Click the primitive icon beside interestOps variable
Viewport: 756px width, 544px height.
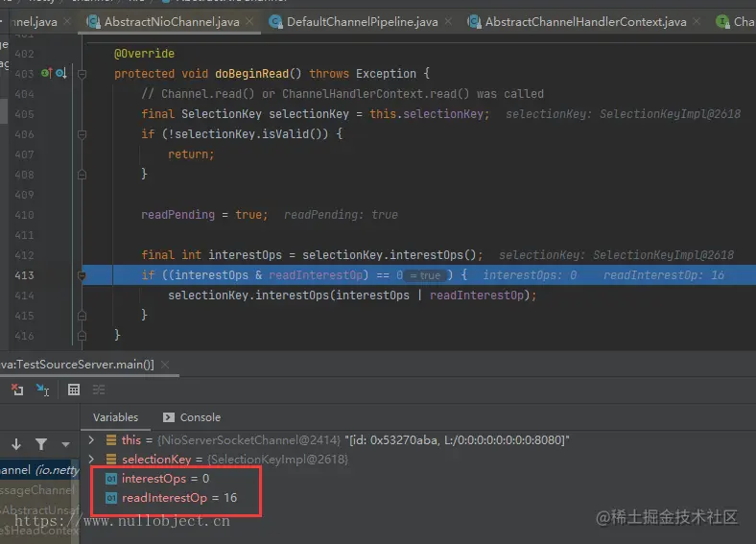111,479
